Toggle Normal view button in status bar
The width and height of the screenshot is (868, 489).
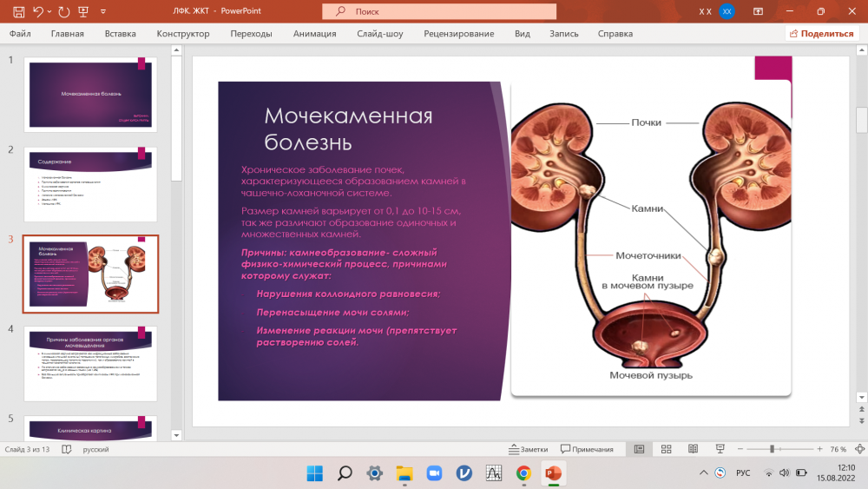click(x=639, y=449)
